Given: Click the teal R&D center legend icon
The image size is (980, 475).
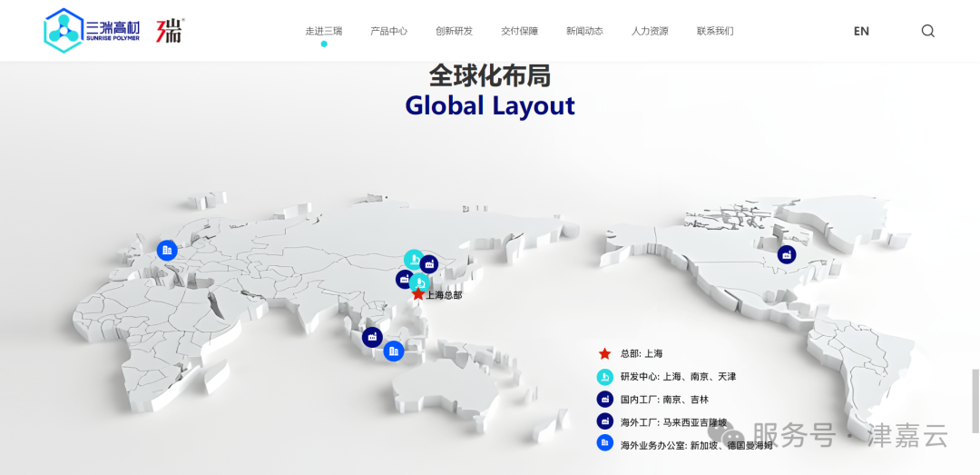Looking at the screenshot, I should 604,378.
